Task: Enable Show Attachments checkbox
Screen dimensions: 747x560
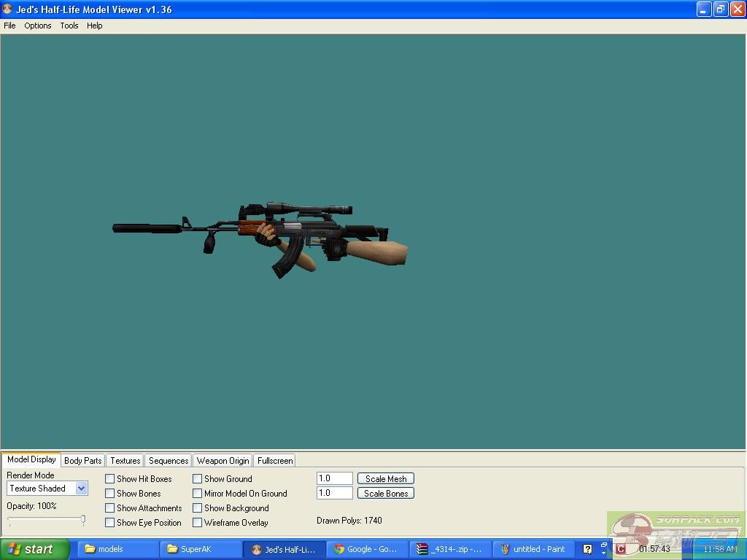Action: click(109, 508)
